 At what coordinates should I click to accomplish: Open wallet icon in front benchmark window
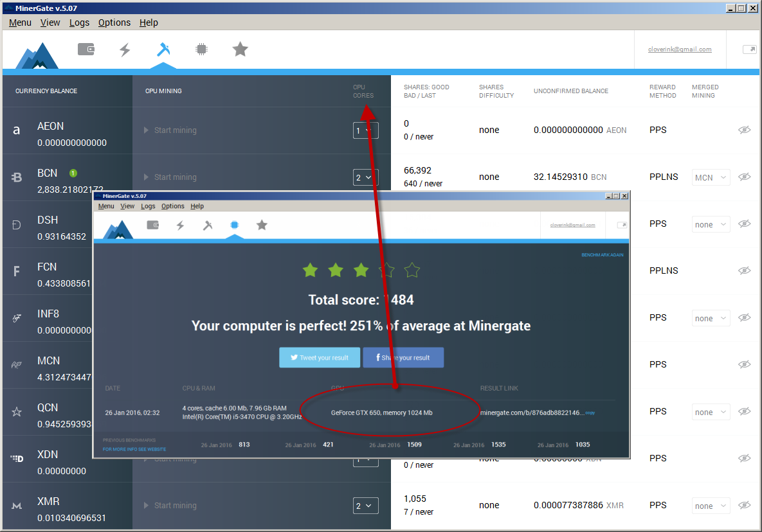tap(153, 225)
